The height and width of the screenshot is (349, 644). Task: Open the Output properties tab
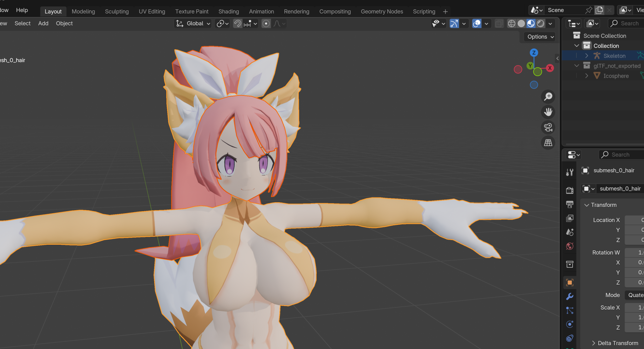click(x=570, y=205)
